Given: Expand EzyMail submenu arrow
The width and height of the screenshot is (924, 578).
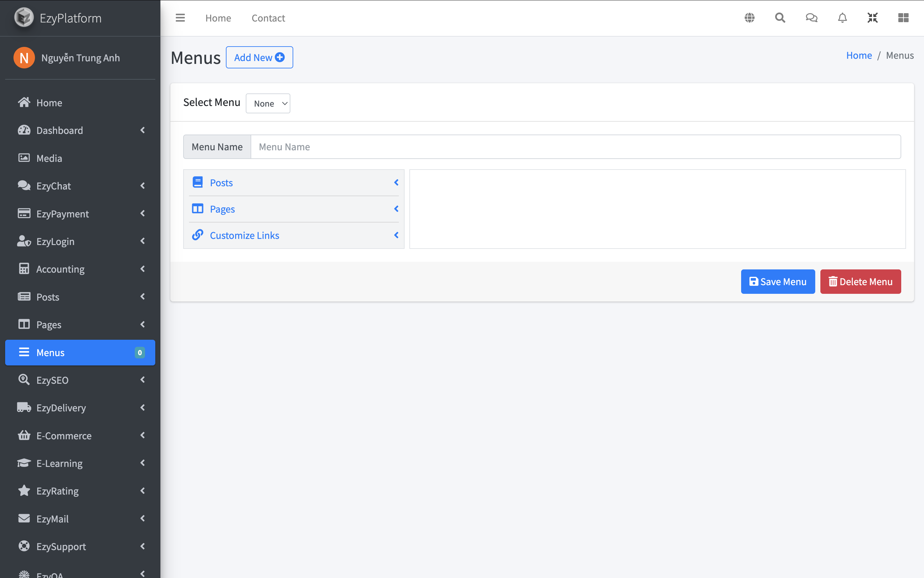Looking at the screenshot, I should (x=143, y=518).
